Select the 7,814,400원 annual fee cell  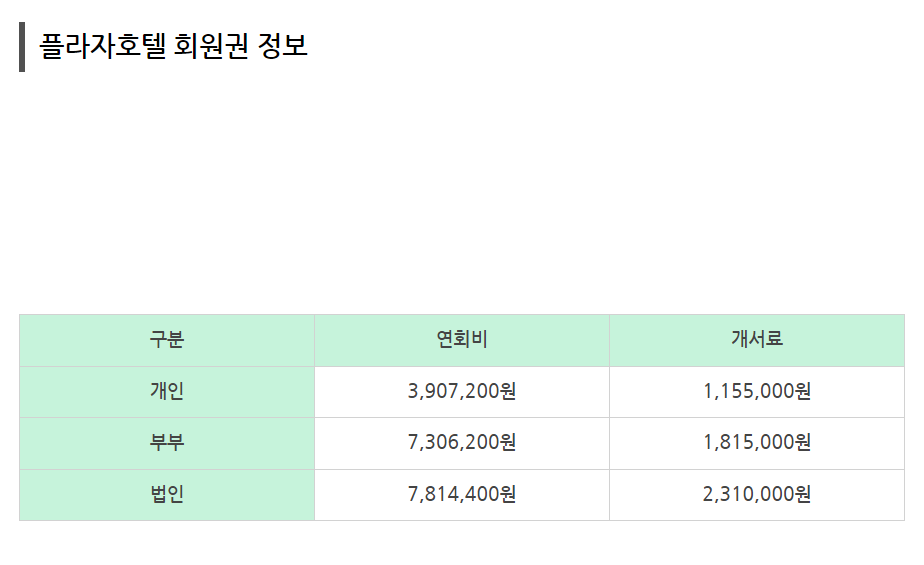(462, 494)
